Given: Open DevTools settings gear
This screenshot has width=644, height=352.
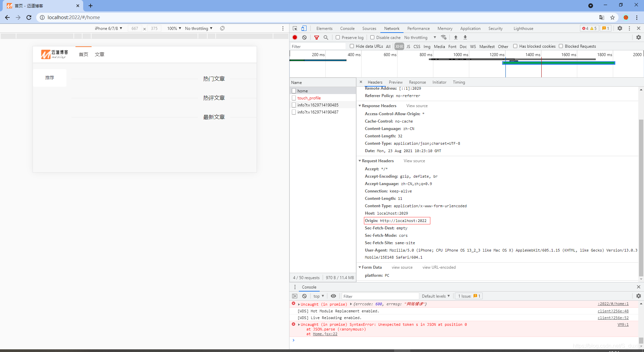Looking at the screenshot, I should [620, 29].
